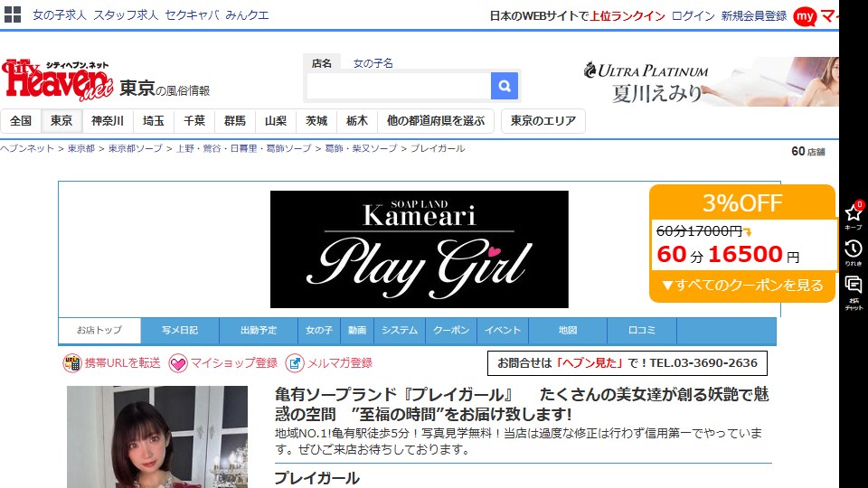The height and width of the screenshot is (488, 868).
Task: Select the イベント shop tab
Action: [503, 331]
